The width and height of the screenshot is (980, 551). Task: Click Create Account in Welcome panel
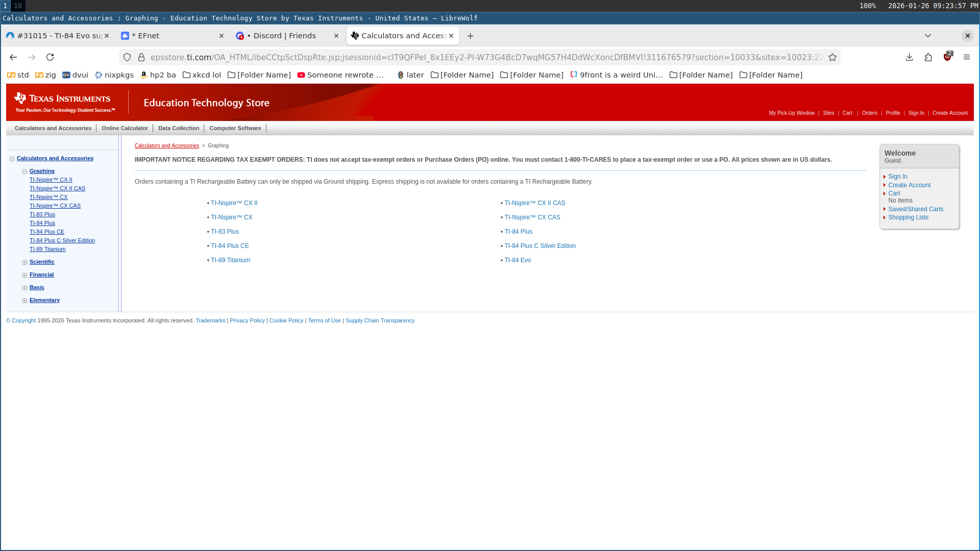(909, 185)
